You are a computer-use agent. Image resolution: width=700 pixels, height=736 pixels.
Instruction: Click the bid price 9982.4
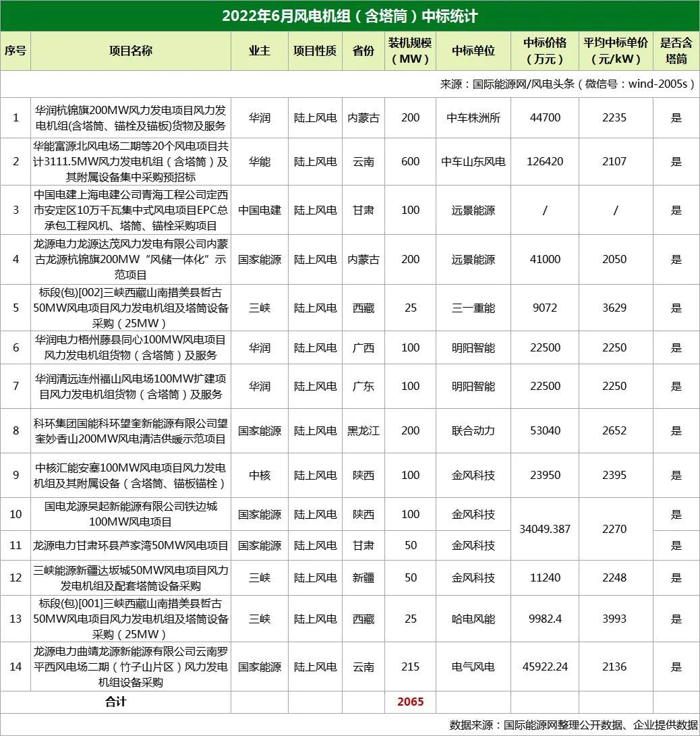pos(545,619)
